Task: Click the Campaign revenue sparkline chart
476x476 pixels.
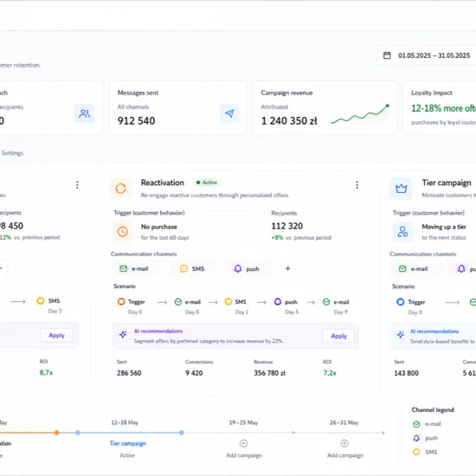Action: point(360,114)
